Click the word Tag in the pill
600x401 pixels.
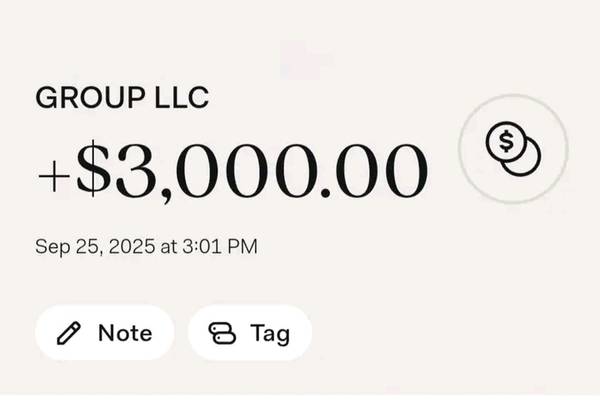(x=269, y=333)
